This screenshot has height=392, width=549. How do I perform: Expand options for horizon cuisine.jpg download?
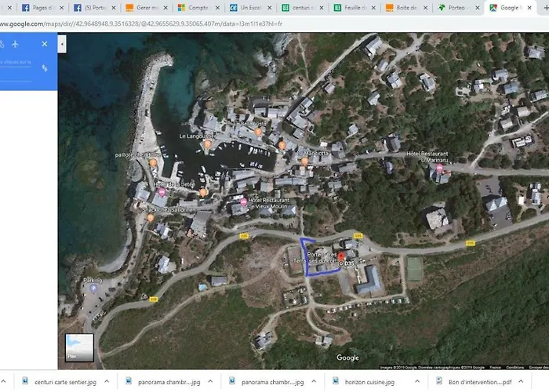pyautogui.click(x=413, y=382)
